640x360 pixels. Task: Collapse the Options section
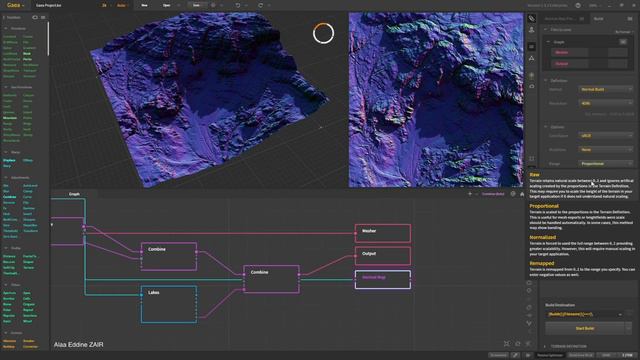pyautogui.click(x=545, y=127)
